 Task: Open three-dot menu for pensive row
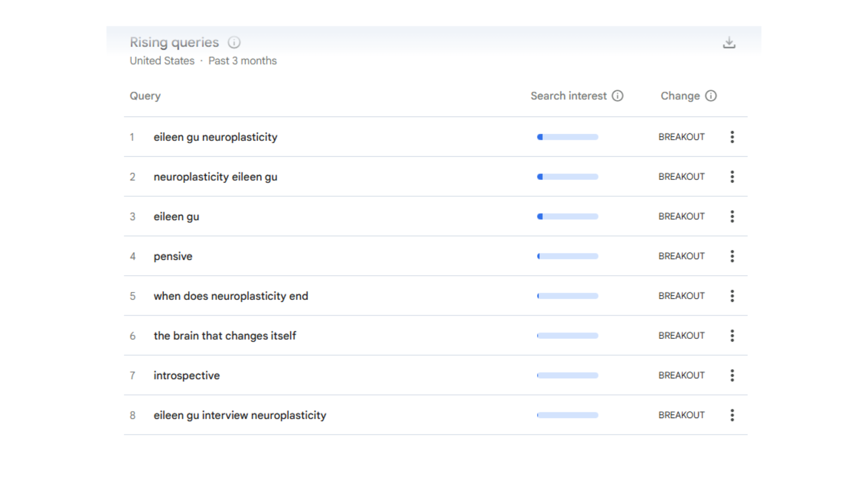coord(732,256)
